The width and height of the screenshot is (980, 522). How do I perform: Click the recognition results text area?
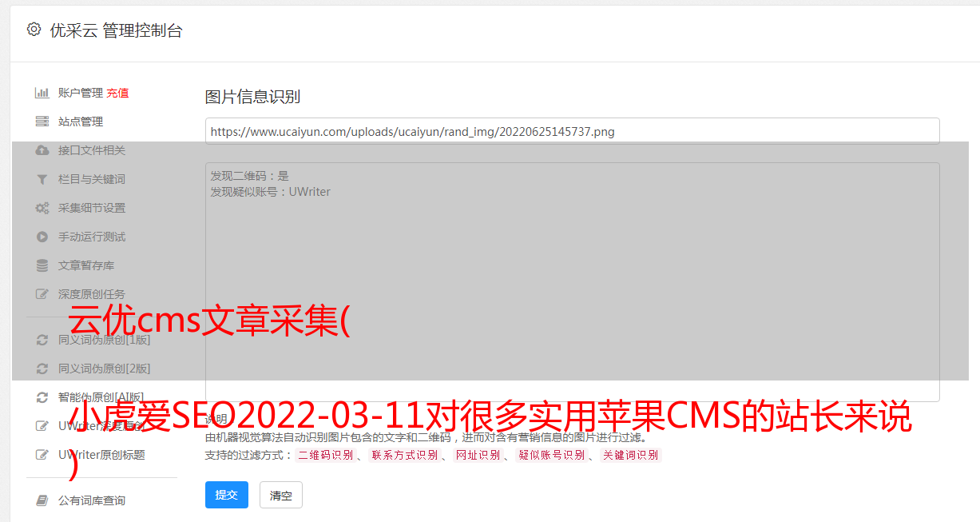point(572,282)
